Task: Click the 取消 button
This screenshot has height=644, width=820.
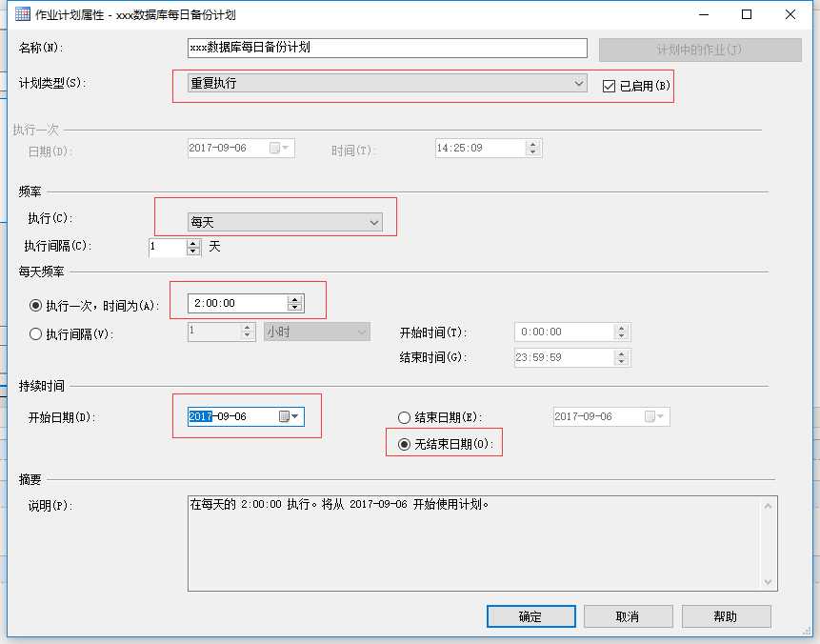Action: [x=628, y=616]
